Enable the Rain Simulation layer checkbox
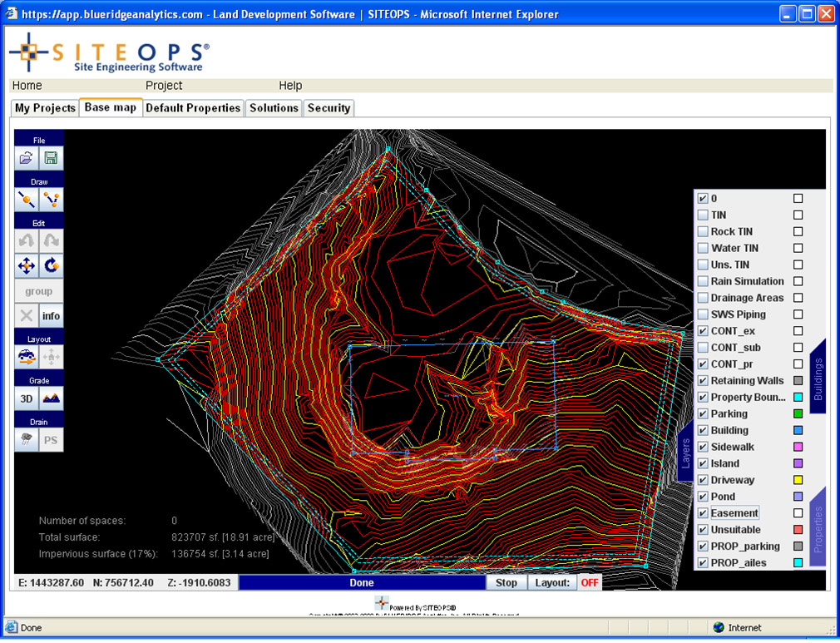 pyautogui.click(x=703, y=281)
